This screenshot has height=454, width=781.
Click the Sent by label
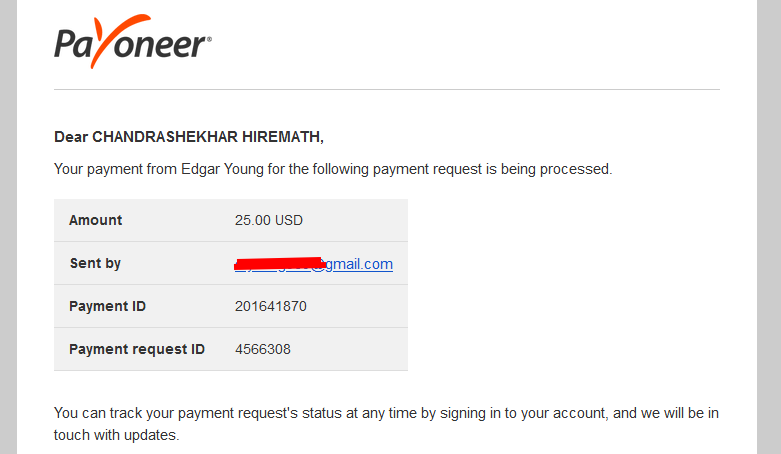95,263
